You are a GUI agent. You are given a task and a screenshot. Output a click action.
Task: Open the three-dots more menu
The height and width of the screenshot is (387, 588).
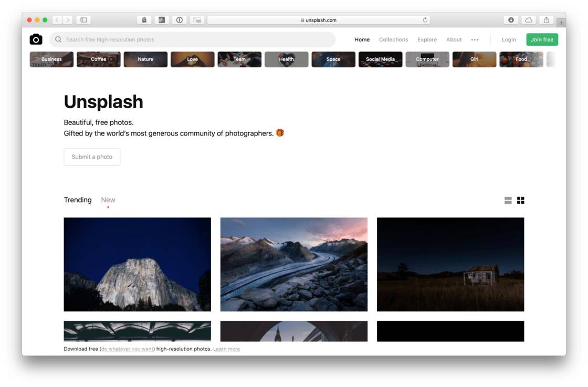coord(475,40)
